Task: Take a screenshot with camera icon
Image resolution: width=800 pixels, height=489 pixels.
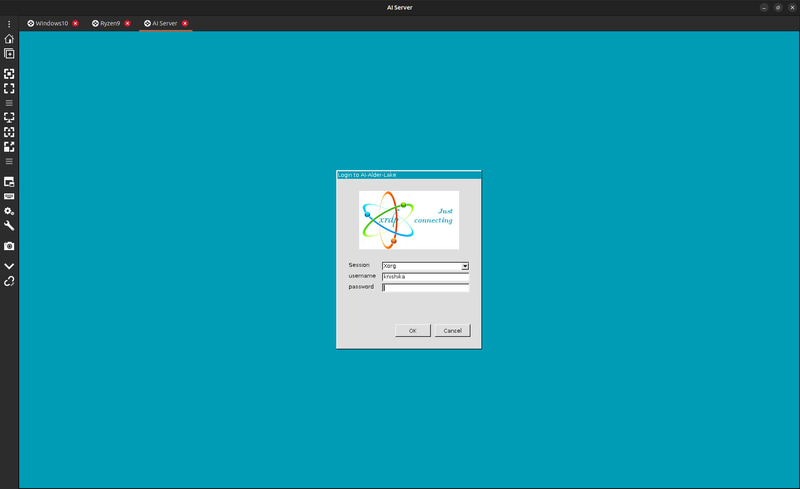Action: [x=9, y=246]
